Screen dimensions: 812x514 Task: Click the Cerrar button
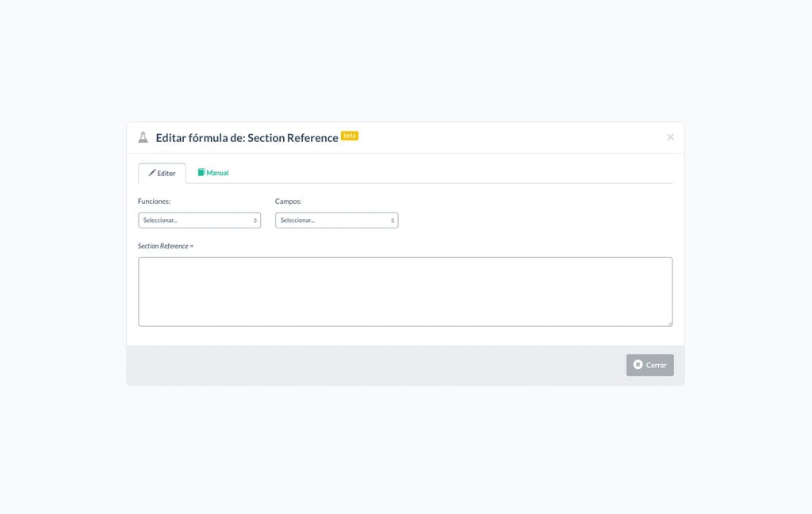[x=650, y=365]
